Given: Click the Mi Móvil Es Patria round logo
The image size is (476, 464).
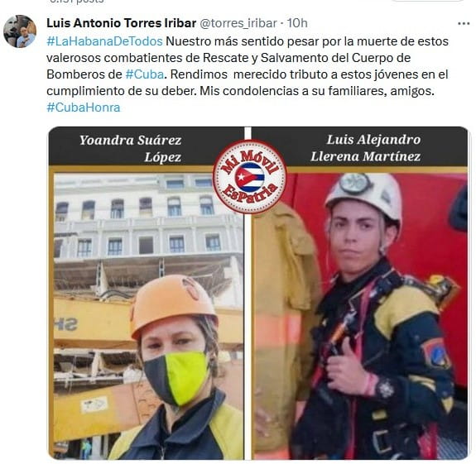Looking at the screenshot, I should [x=249, y=176].
